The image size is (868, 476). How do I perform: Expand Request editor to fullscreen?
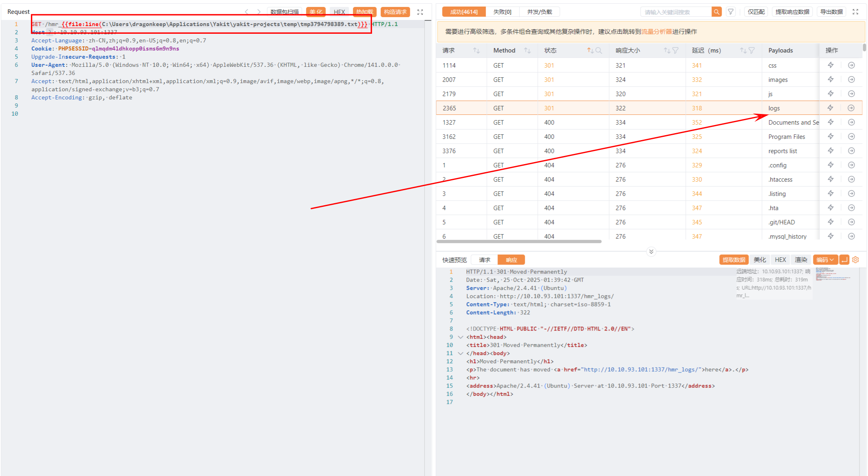pos(420,12)
